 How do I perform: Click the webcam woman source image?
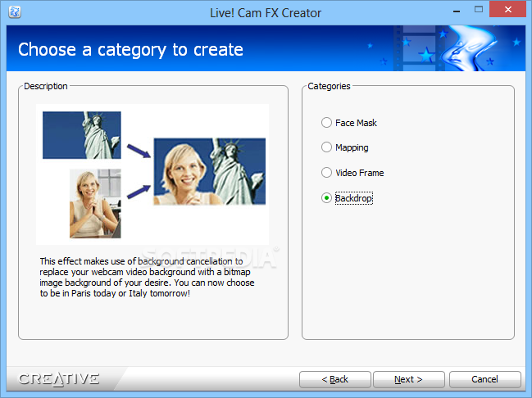(95, 204)
